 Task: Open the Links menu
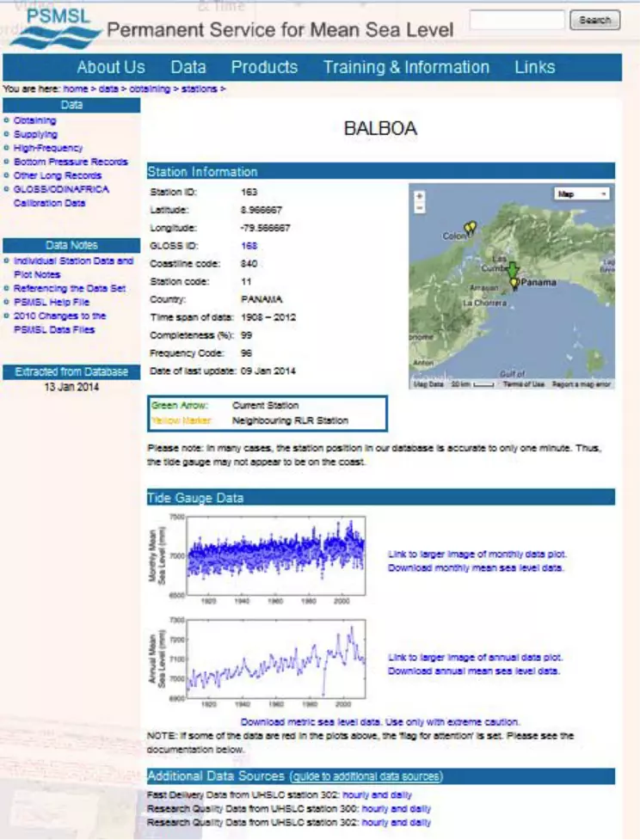[x=534, y=67]
